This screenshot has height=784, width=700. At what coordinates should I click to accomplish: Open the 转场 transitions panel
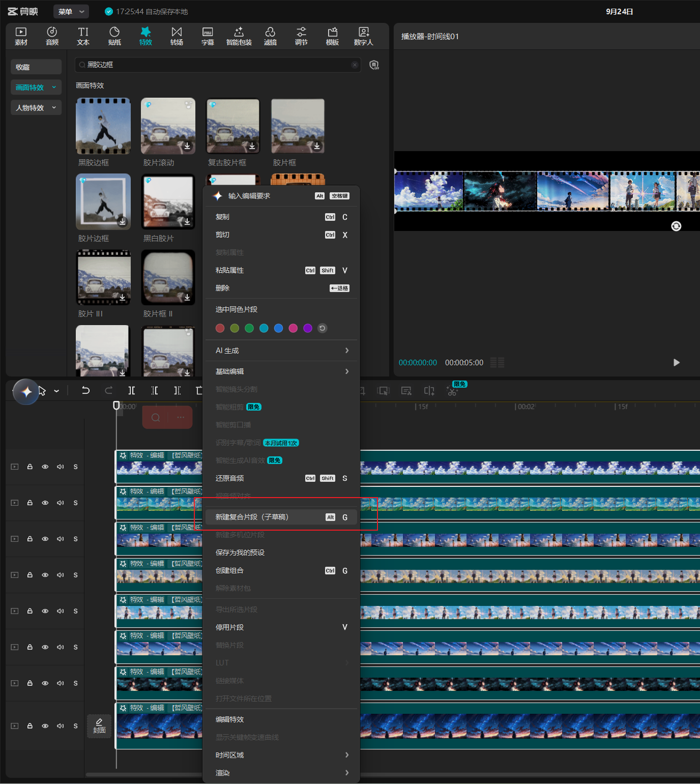[x=177, y=36]
